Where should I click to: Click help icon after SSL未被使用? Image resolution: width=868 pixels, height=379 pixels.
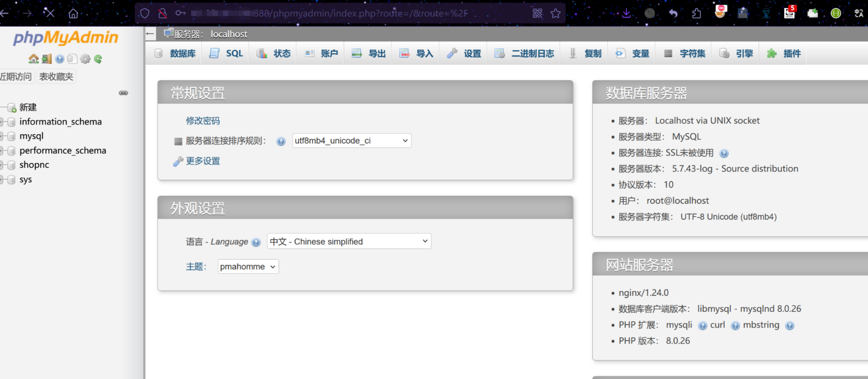click(724, 153)
